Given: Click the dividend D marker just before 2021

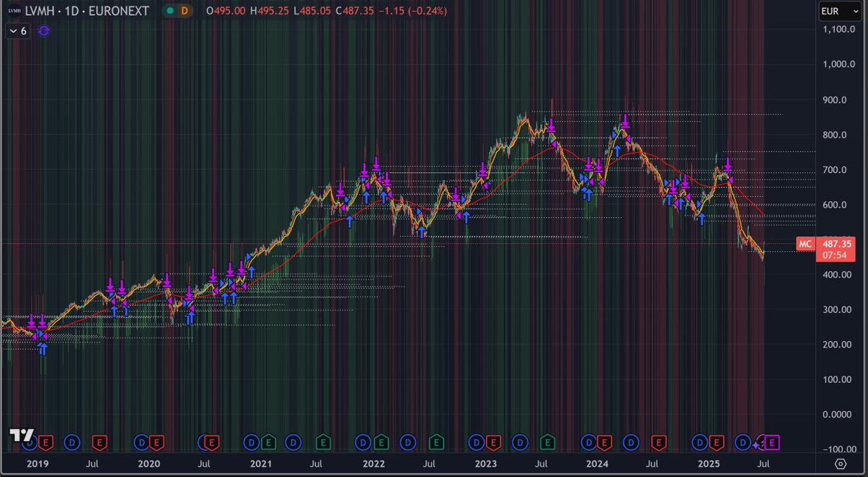Looking at the screenshot, I should [252, 441].
